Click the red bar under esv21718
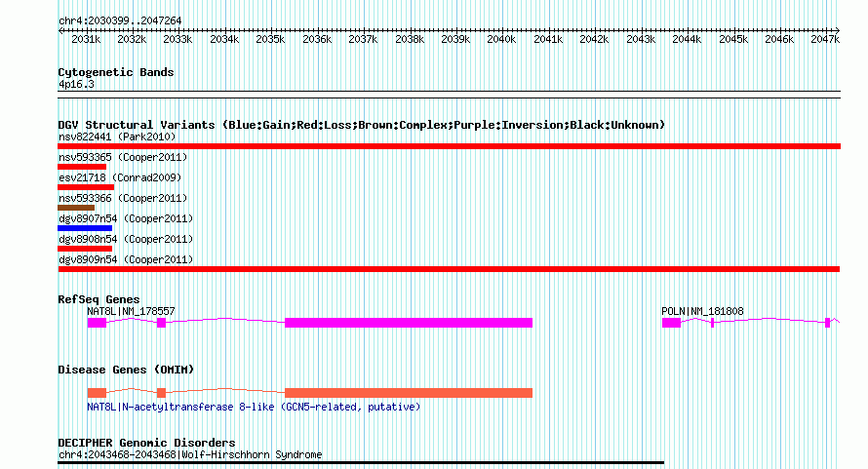 86,187
